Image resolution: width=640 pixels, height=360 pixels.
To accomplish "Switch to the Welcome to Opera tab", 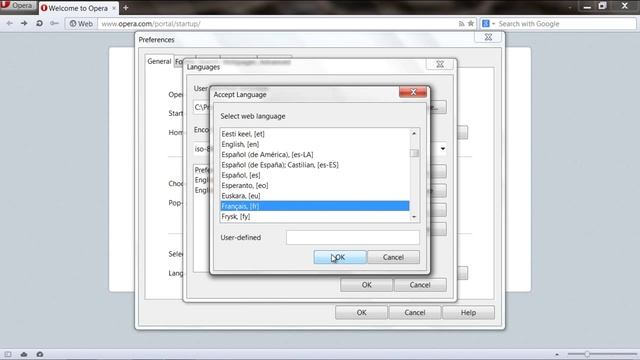I will [78, 8].
